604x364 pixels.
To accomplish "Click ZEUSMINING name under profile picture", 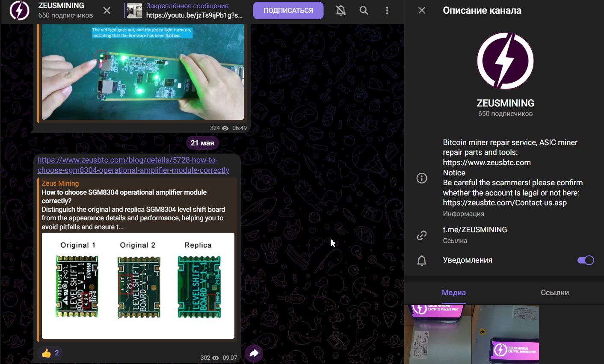I will [x=505, y=103].
